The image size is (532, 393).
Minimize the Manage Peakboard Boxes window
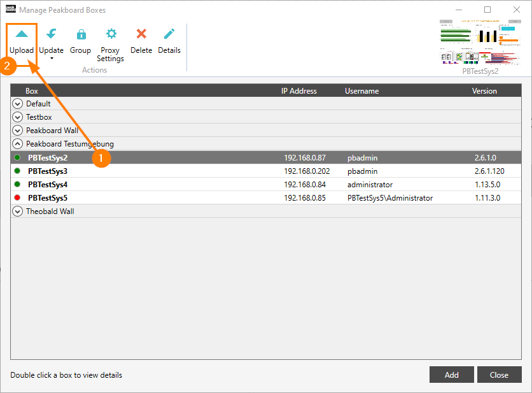tap(459, 10)
